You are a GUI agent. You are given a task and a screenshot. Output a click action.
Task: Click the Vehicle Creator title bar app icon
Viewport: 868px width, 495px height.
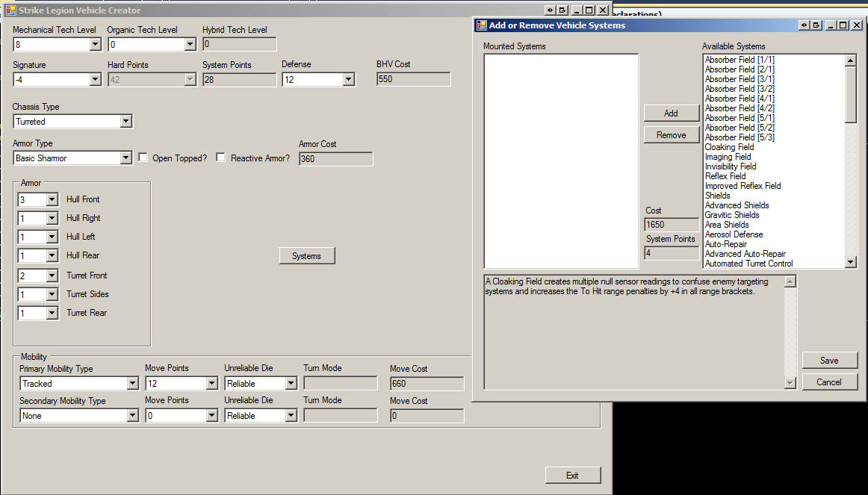[x=10, y=10]
